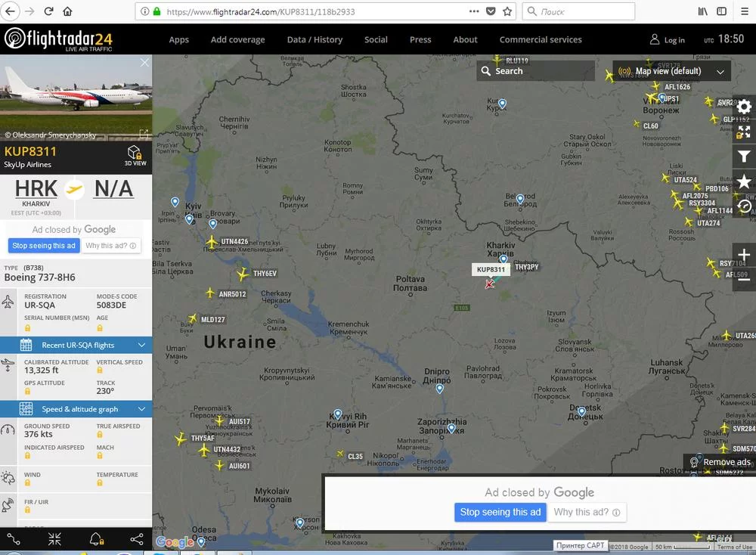Click the flightradar24 logo
The height and width of the screenshot is (555, 756).
click(58, 39)
